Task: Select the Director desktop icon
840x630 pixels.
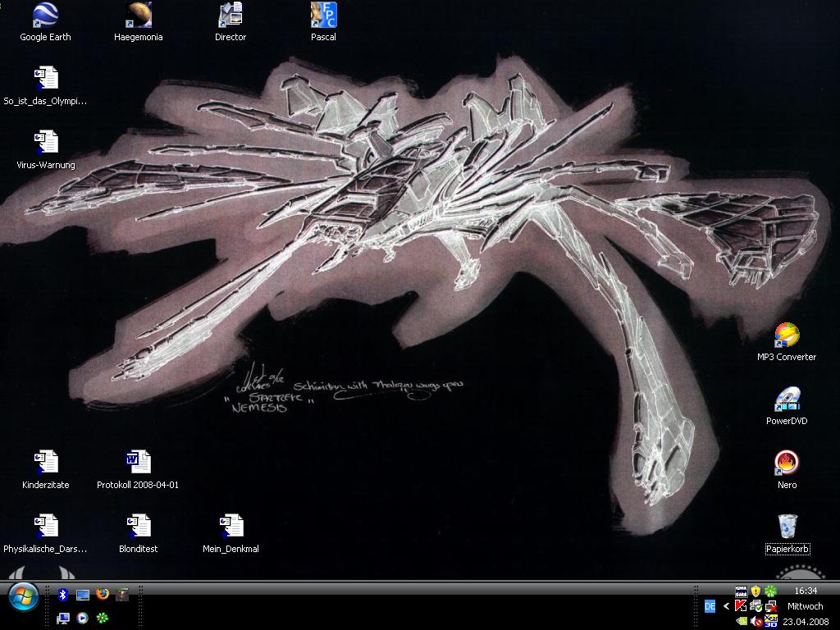Action: click(231, 15)
